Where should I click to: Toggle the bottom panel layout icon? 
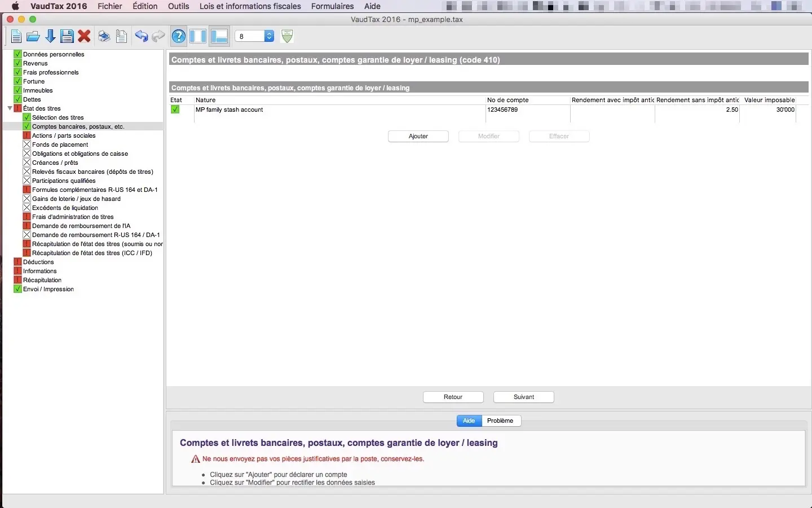219,37
